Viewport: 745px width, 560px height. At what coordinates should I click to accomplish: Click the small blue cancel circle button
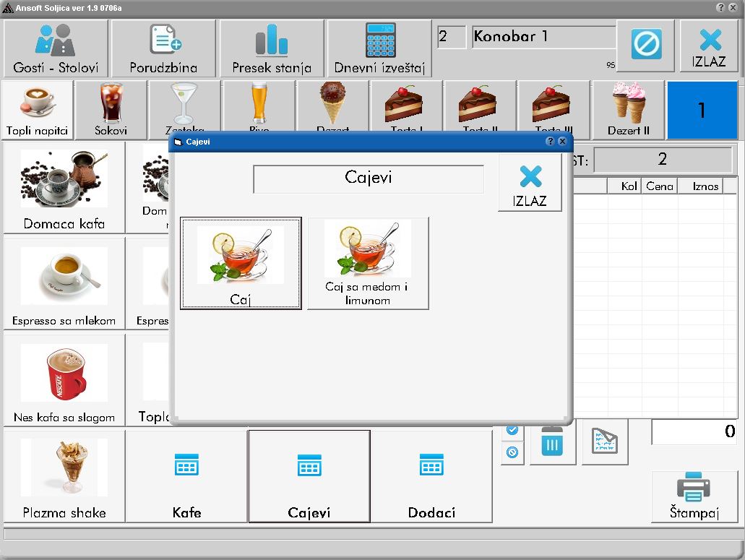click(512, 452)
